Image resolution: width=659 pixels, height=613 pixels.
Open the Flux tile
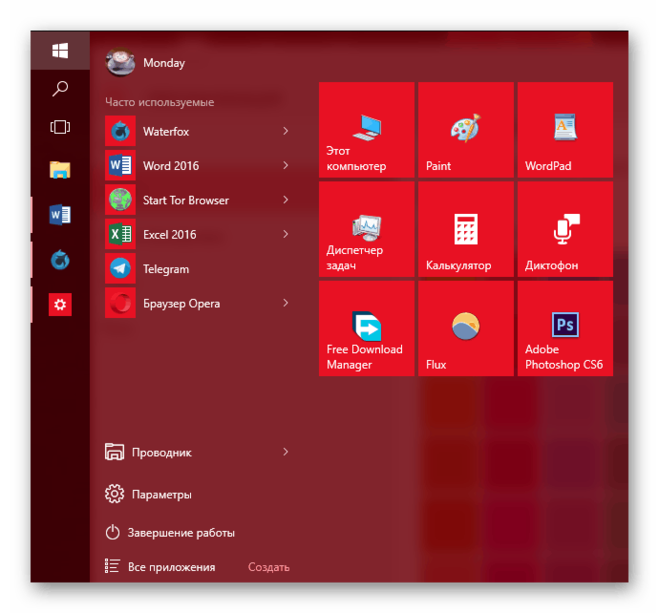tap(466, 328)
